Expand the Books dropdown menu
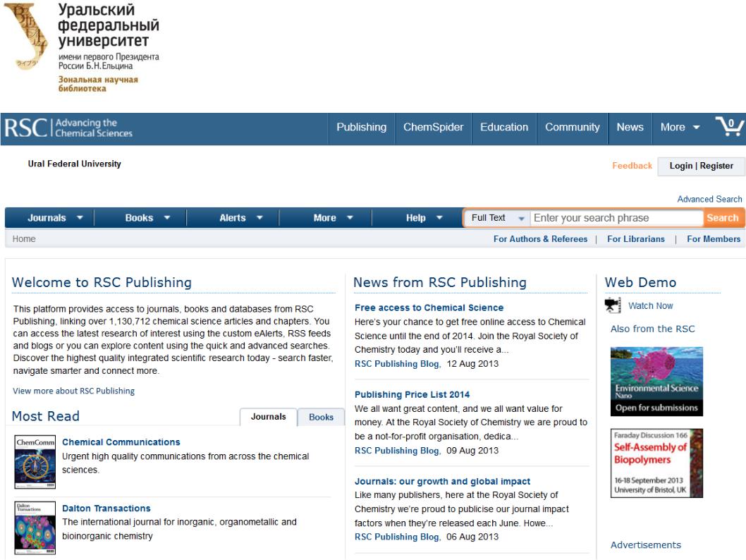The image size is (746, 560). pos(147,218)
